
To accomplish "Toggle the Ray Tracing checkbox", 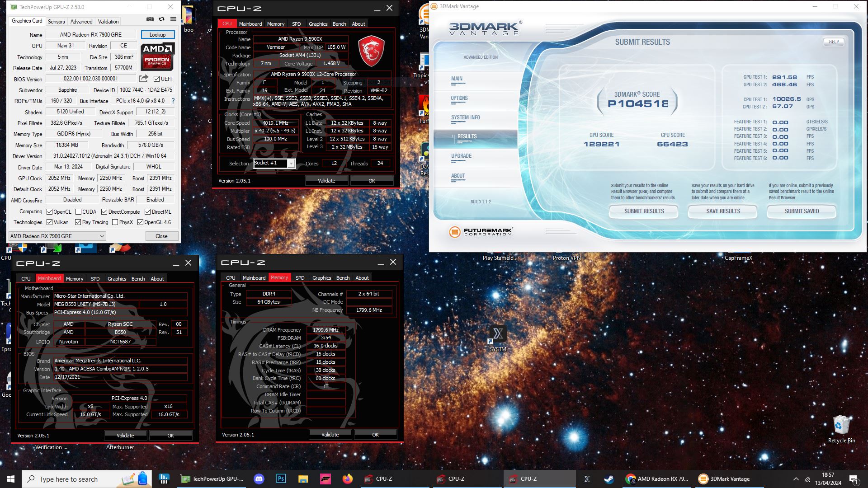I will pos(78,222).
